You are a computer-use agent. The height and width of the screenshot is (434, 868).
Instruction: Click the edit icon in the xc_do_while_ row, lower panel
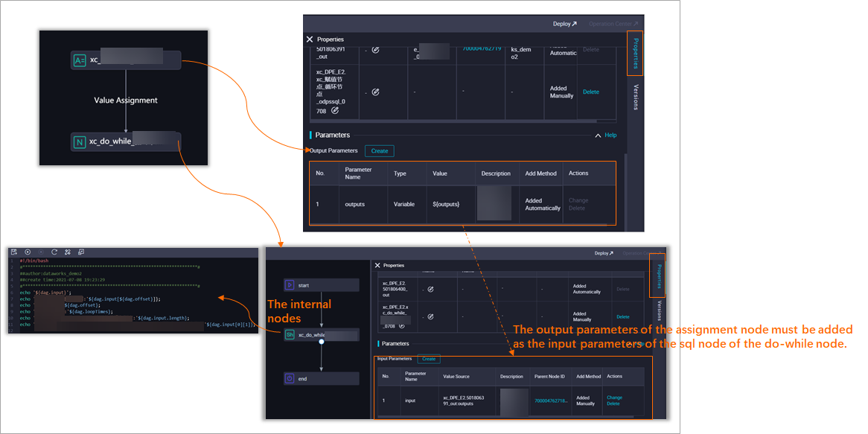430,316
